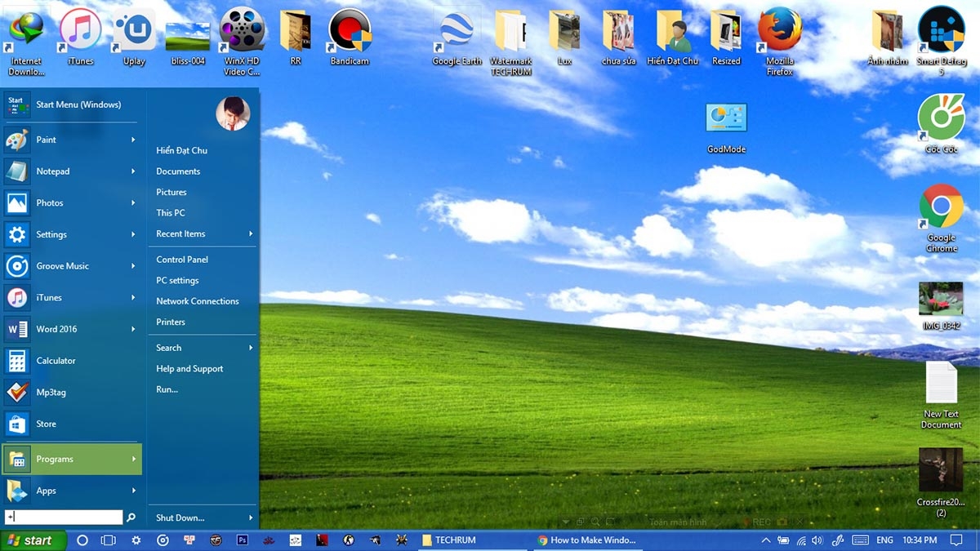Open Help and Support link
This screenshot has height=551, width=980.
pos(189,369)
